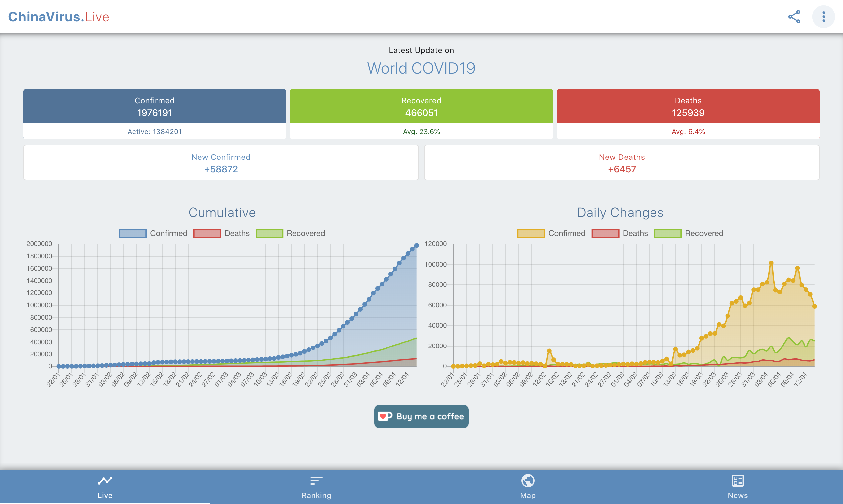The image size is (843, 504).
Task: Click green Recovered swatch in Cumulative legend
Action: [x=269, y=233]
